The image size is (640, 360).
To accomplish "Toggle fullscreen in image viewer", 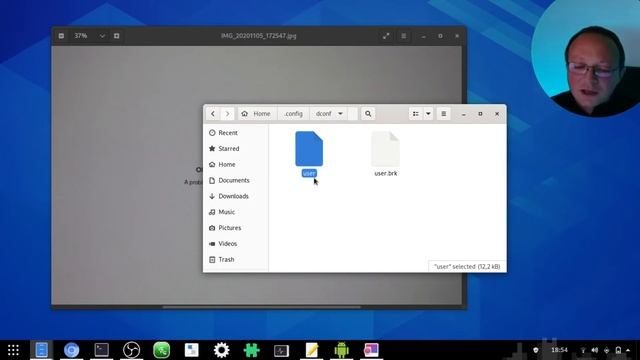I will [x=386, y=36].
